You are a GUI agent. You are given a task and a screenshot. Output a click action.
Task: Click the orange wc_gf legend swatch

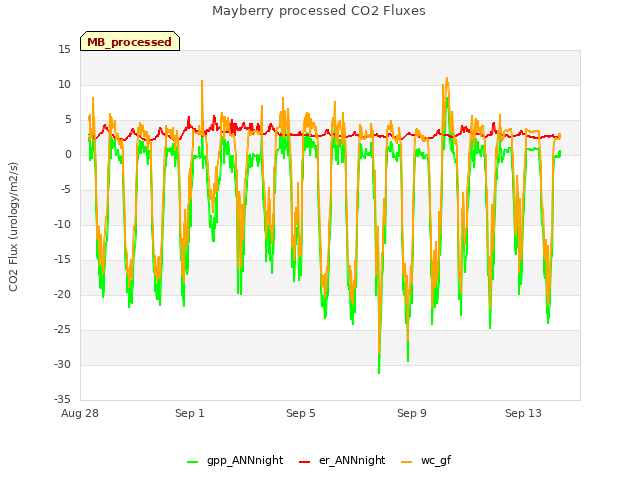pos(407,462)
